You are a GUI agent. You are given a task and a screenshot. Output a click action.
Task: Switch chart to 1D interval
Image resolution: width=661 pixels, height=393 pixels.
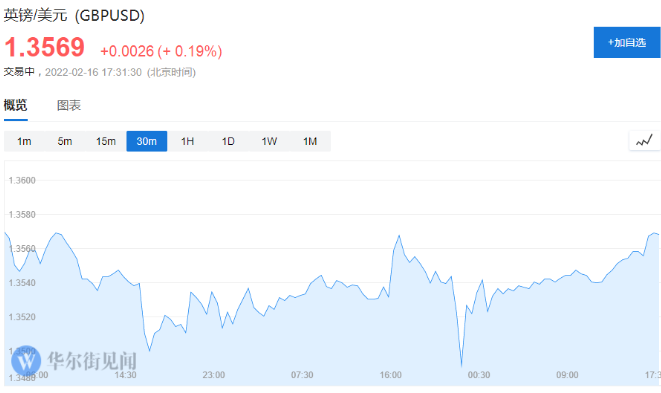coord(228,141)
